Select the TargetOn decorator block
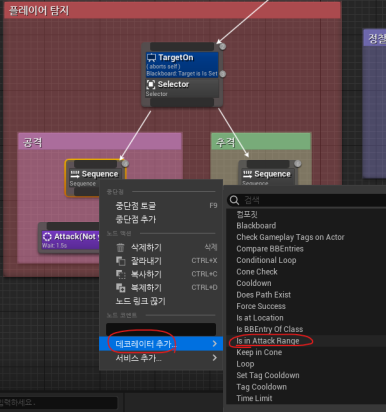 (182, 65)
